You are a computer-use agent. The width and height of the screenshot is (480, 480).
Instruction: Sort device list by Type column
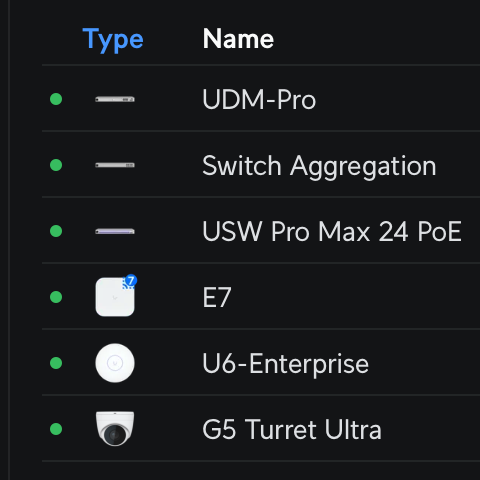click(113, 39)
